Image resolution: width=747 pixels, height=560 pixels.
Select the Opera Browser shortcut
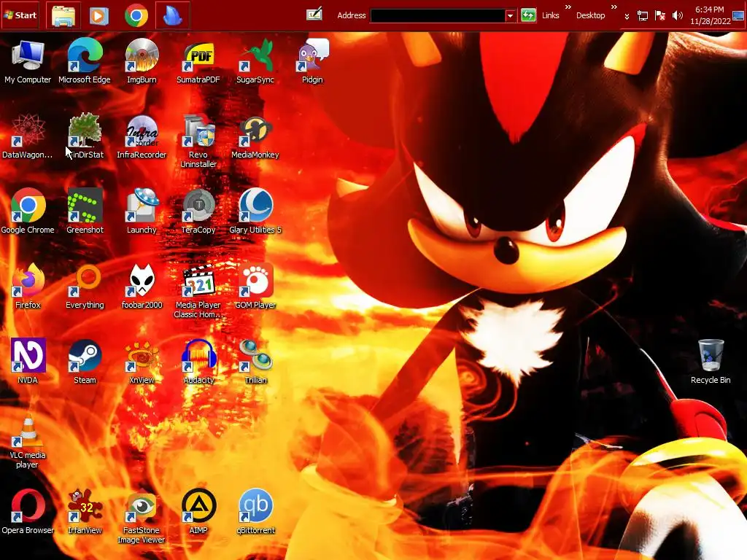[x=28, y=511]
